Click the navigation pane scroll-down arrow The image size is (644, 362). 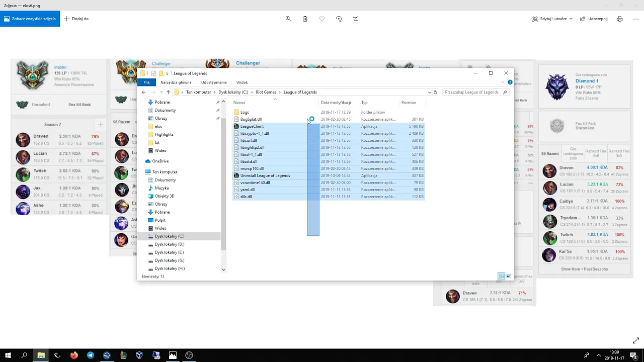(223, 270)
